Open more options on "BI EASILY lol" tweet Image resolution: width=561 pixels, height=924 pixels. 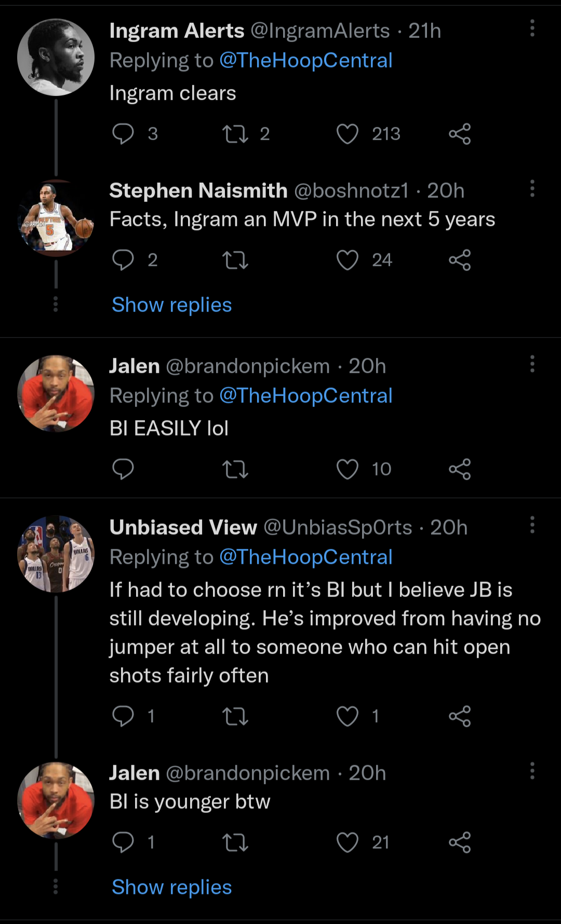(532, 364)
